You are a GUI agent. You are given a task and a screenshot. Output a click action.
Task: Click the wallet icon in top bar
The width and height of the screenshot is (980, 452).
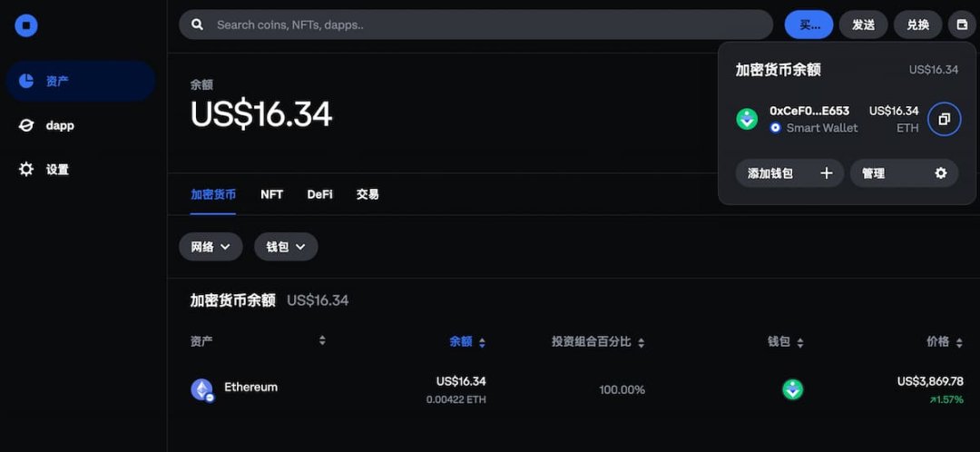point(961,25)
